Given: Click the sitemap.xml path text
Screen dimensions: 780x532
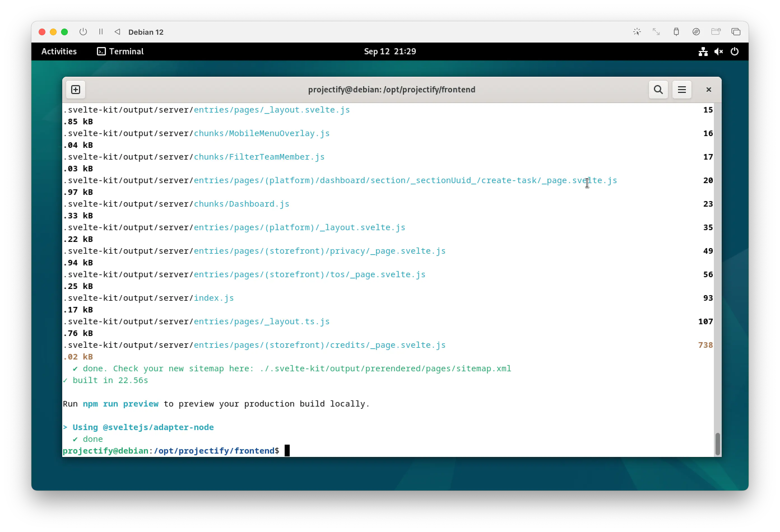Looking at the screenshot, I should click(x=385, y=368).
